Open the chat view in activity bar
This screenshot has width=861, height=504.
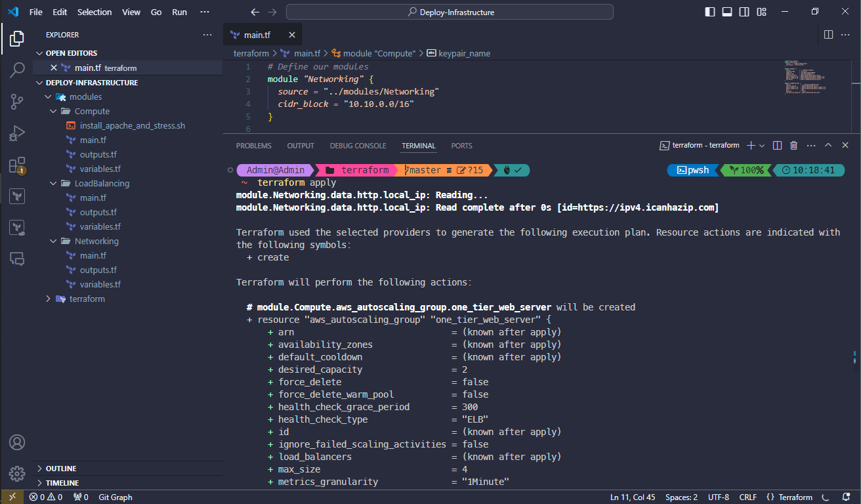pyautogui.click(x=17, y=259)
